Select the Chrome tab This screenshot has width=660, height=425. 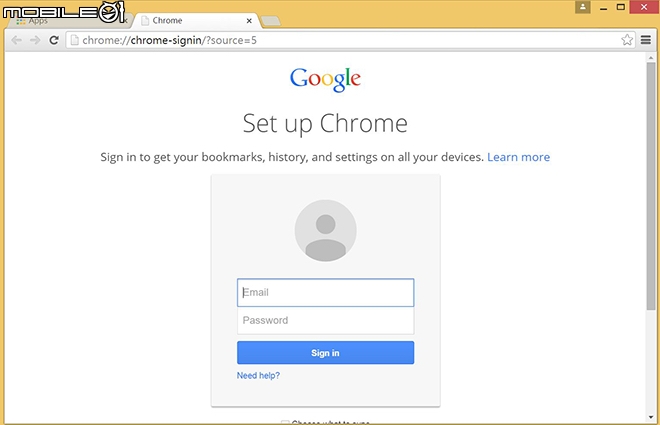point(197,21)
